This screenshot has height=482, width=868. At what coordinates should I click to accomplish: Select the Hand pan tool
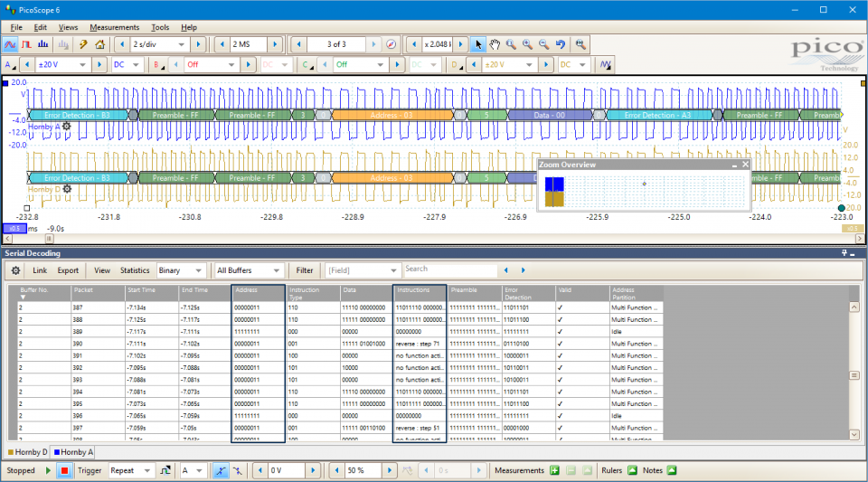(x=495, y=44)
